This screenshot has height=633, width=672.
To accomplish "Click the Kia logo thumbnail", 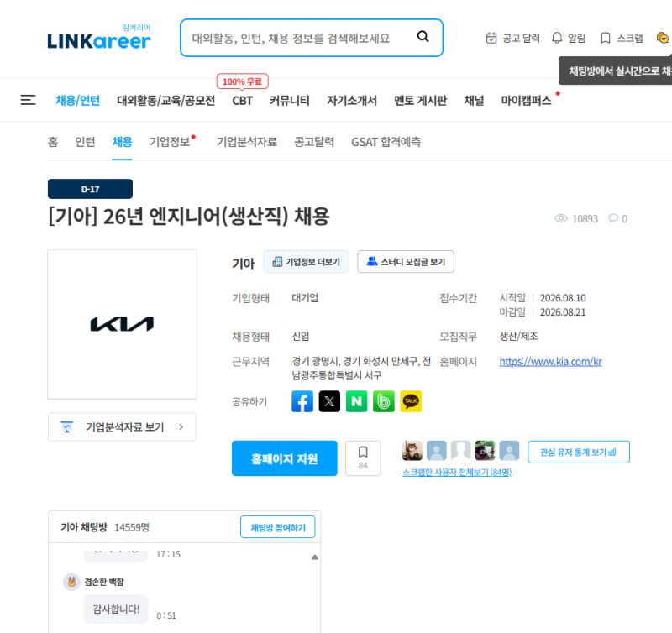I will point(122,324).
